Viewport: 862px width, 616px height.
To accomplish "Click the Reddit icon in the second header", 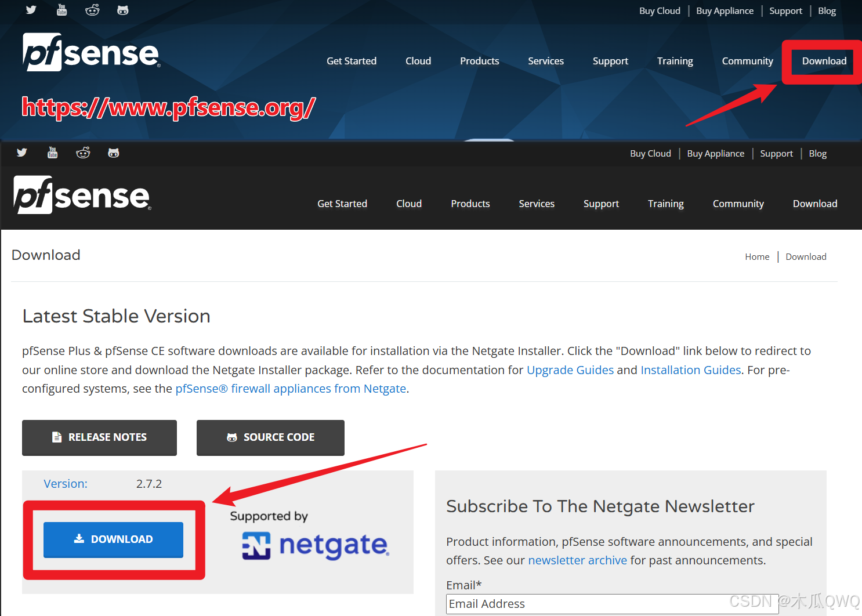I will (x=83, y=153).
